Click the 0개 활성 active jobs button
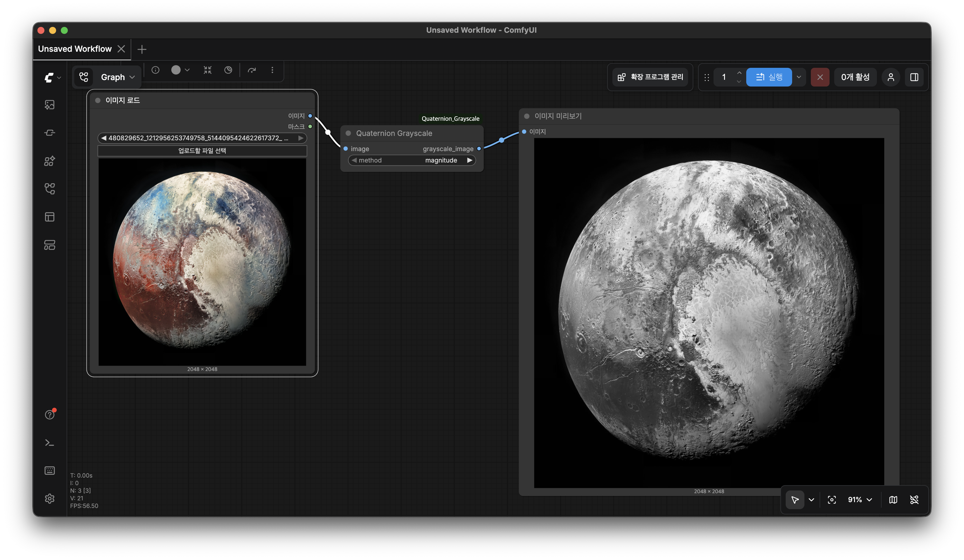The width and height of the screenshot is (964, 560). [x=855, y=77]
